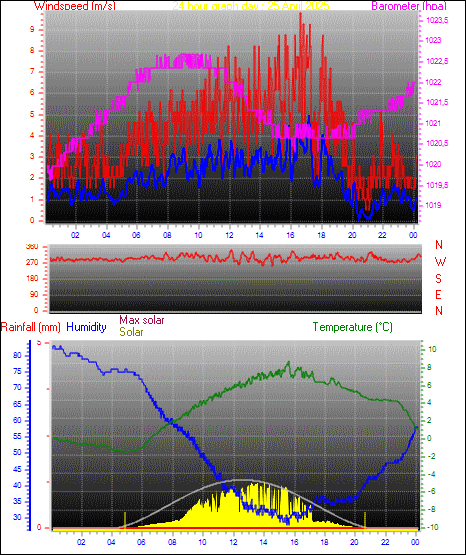Click humidity axis value 35
Screen dimensions: 466x555
(x=17, y=502)
